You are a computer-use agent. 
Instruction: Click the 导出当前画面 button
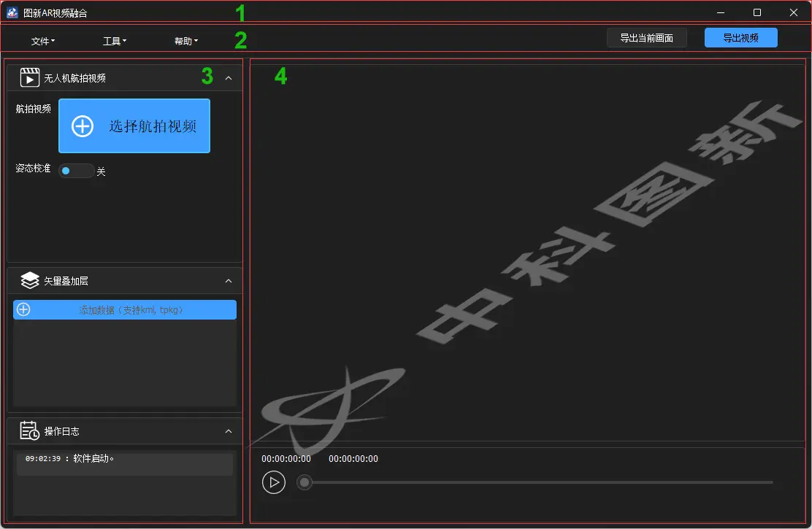(646, 38)
